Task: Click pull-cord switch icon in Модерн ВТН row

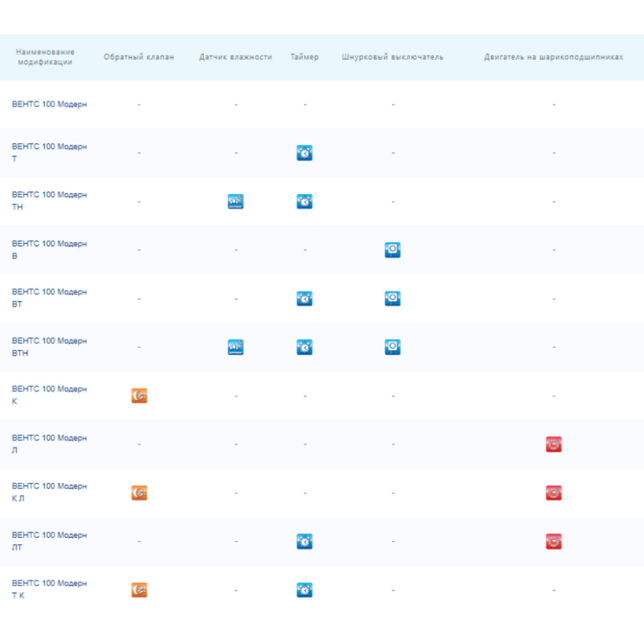Action: pyautogui.click(x=393, y=347)
